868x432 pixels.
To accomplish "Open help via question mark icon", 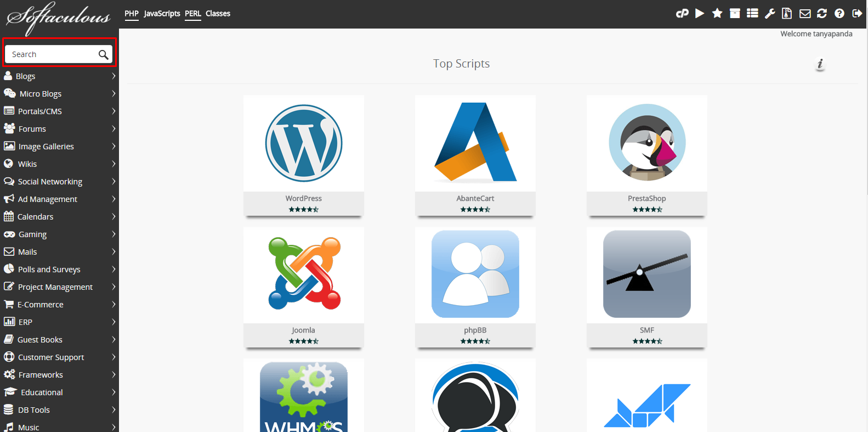I will 839,14.
